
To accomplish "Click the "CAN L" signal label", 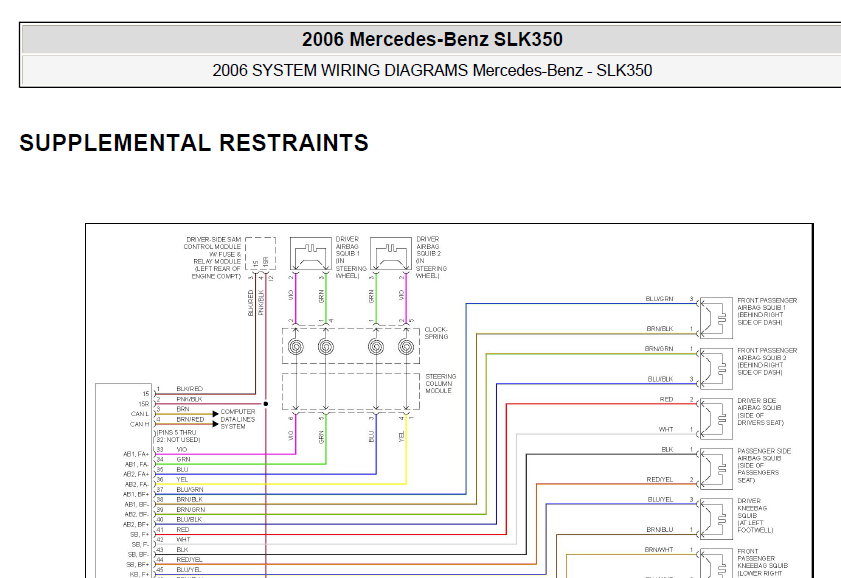I will click(139, 414).
